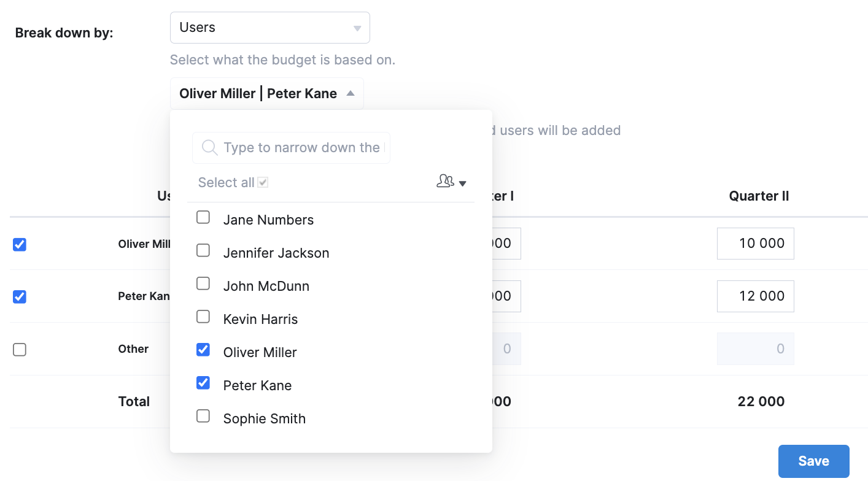Uncheck the Peter Kane table row checkbox
The height and width of the screenshot is (481, 868).
pyautogui.click(x=20, y=297)
